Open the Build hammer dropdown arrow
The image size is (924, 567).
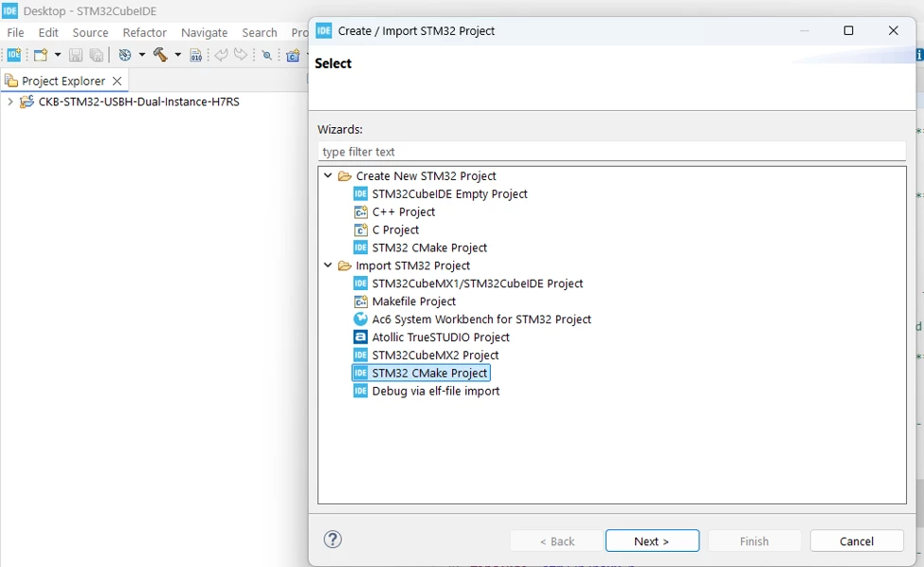pyautogui.click(x=177, y=55)
